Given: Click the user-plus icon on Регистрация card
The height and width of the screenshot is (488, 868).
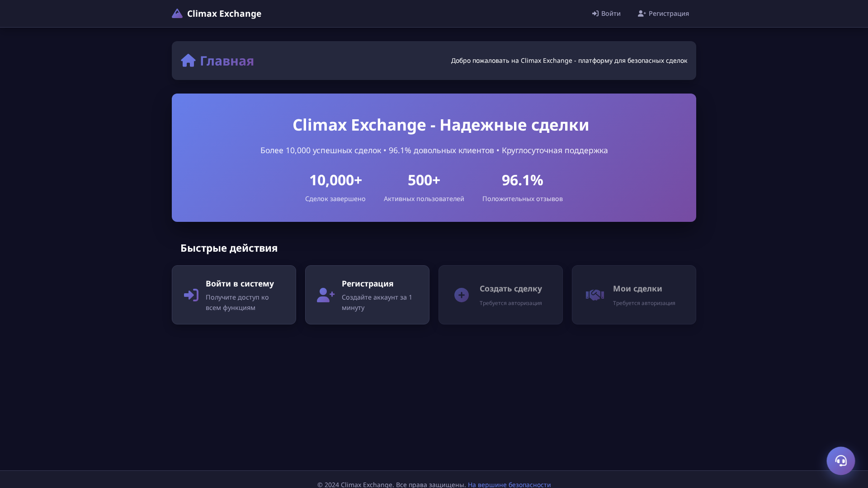Looking at the screenshot, I should [x=325, y=295].
